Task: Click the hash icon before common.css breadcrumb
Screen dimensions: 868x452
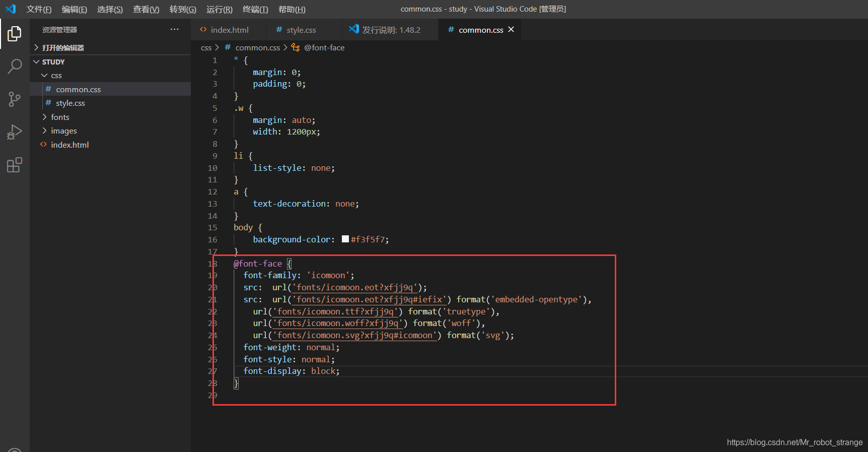Action: click(x=228, y=47)
